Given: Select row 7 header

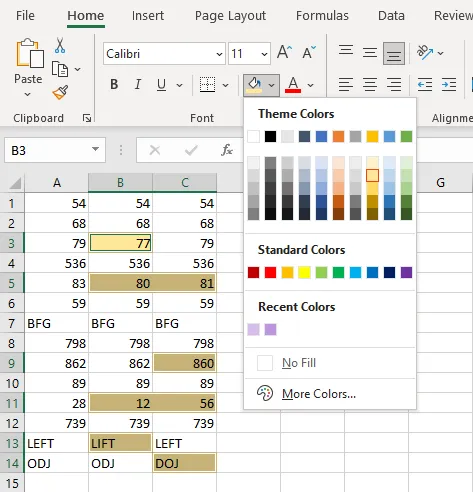Looking at the screenshot, I should pyautogui.click(x=12, y=323).
